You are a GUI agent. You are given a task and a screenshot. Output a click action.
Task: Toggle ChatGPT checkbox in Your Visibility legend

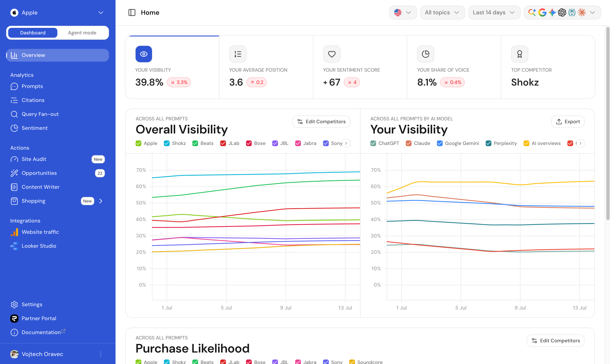(x=373, y=143)
